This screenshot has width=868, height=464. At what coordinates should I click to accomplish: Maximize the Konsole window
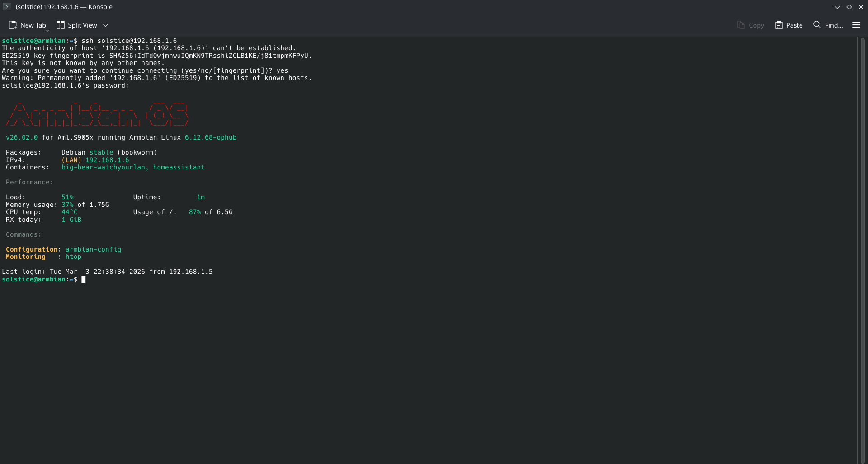pos(849,7)
